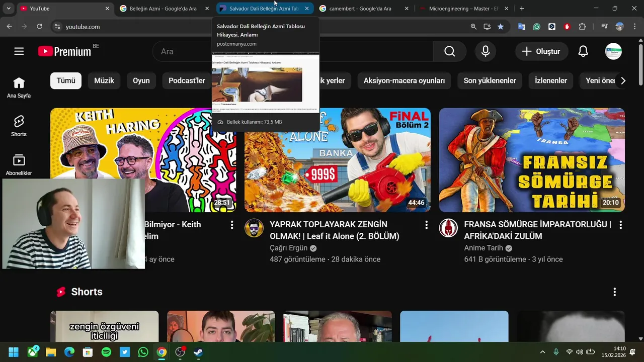Open the notifications bell

coord(583,51)
